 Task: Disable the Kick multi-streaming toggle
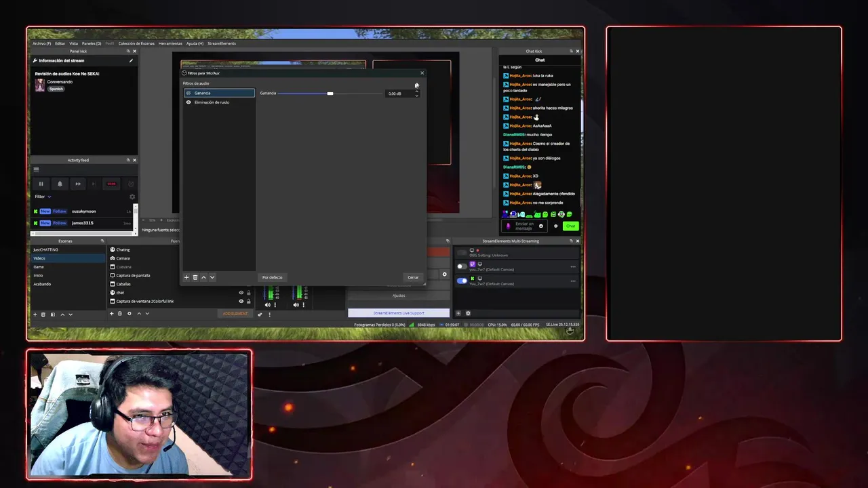[462, 281]
